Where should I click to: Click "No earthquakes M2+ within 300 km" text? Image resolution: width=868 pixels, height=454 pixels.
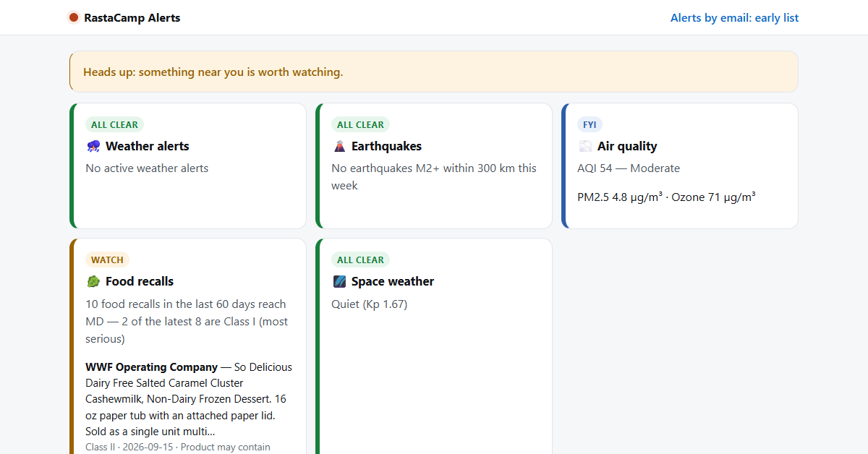(x=434, y=177)
